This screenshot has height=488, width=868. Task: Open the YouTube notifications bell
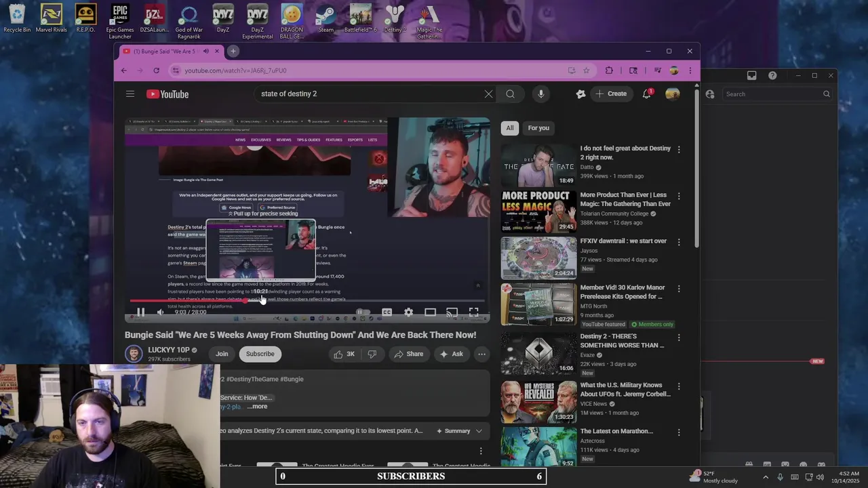[x=647, y=94]
